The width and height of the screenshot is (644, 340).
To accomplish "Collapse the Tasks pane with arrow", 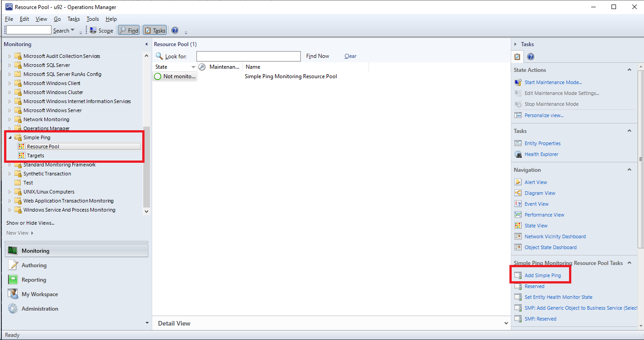I will tap(516, 44).
